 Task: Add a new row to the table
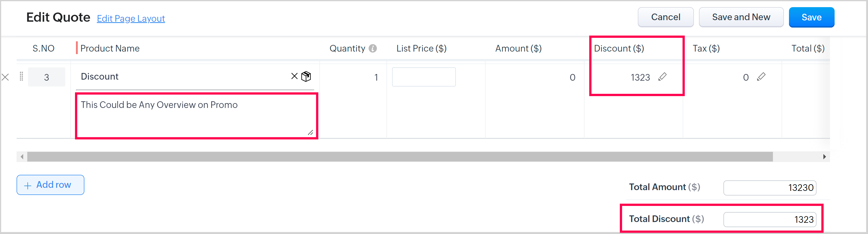coord(50,185)
